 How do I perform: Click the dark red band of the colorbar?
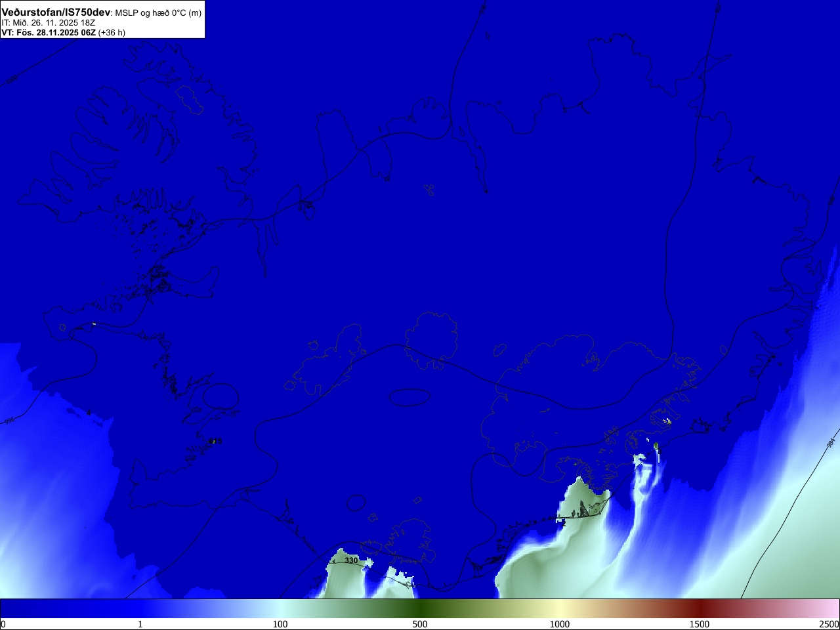pos(700,608)
